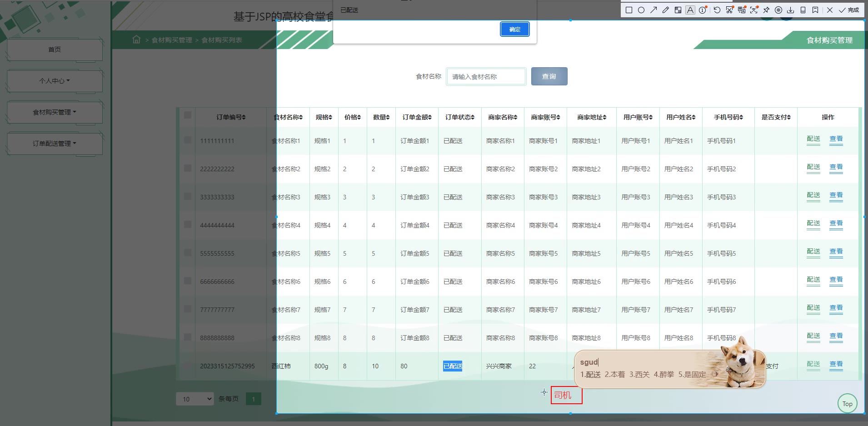Pick the pencil freehand tool

pyautogui.click(x=666, y=10)
